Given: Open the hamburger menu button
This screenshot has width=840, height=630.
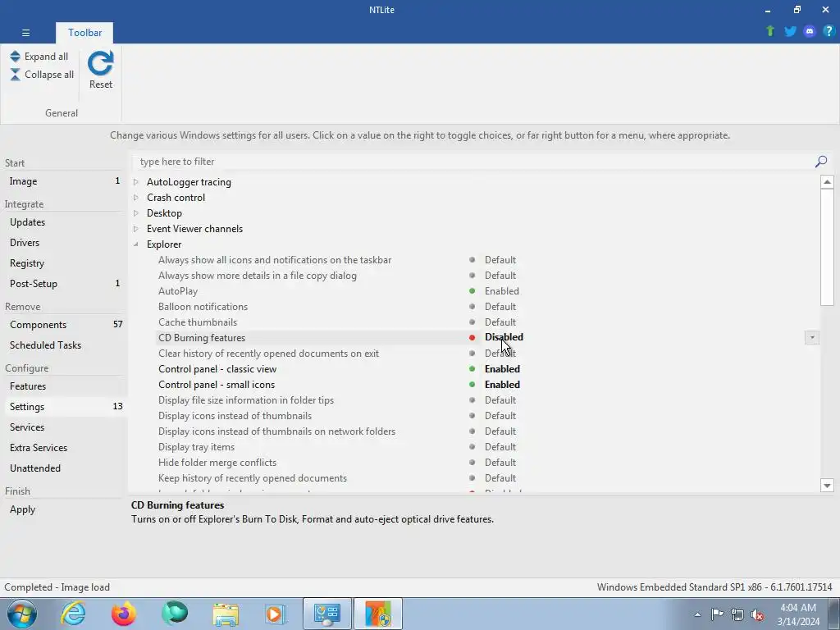Looking at the screenshot, I should point(25,33).
